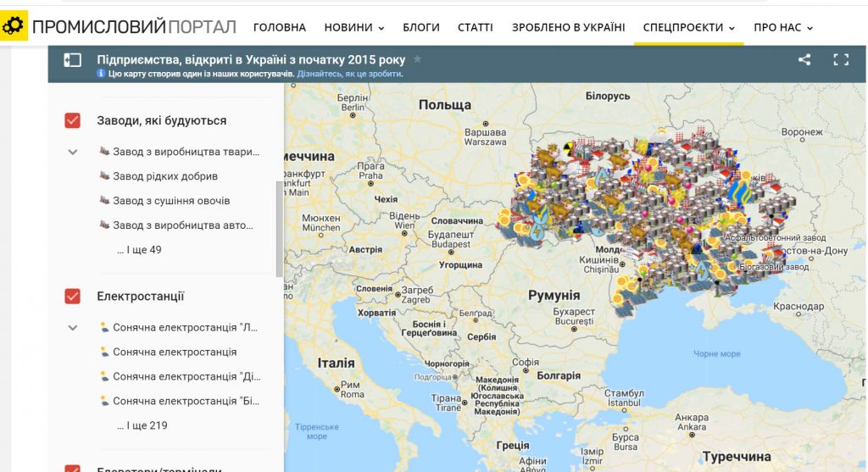Click the Біогазовий завод map marker
This screenshot has width=868, height=472.
pos(774,267)
